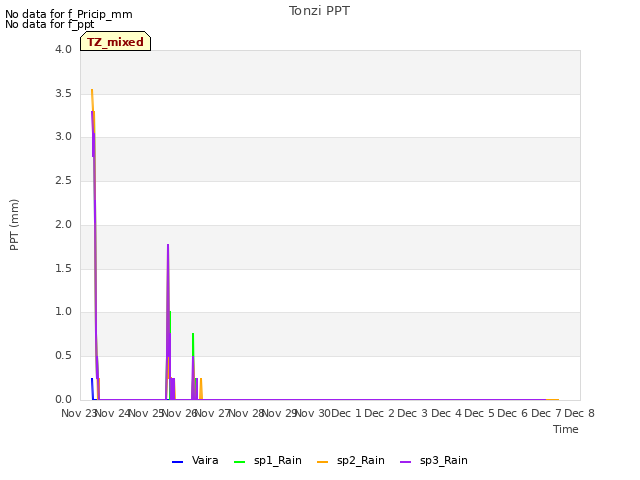
Task: Click the 2.5 y-axis tick label
Action: [x=63, y=181]
